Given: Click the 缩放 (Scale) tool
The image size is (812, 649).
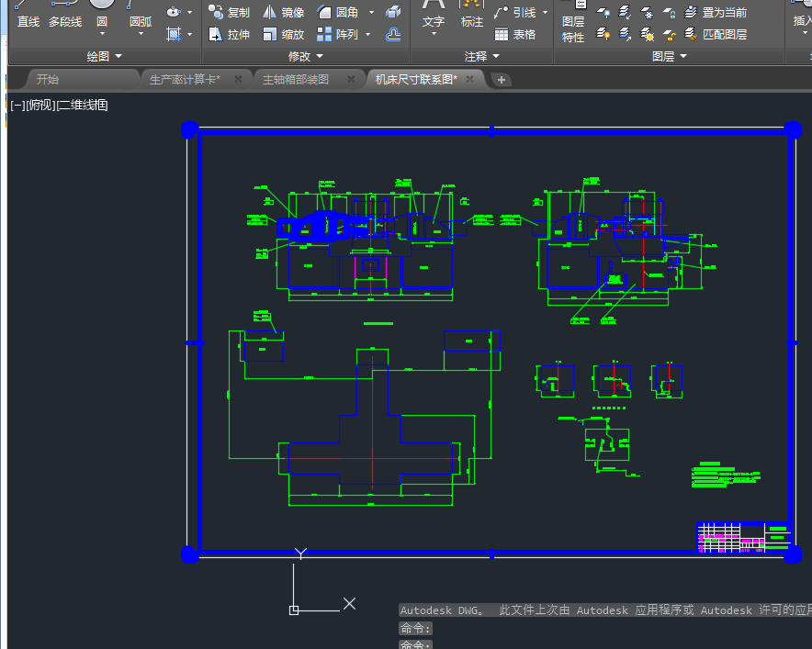Looking at the screenshot, I should pos(283,34).
